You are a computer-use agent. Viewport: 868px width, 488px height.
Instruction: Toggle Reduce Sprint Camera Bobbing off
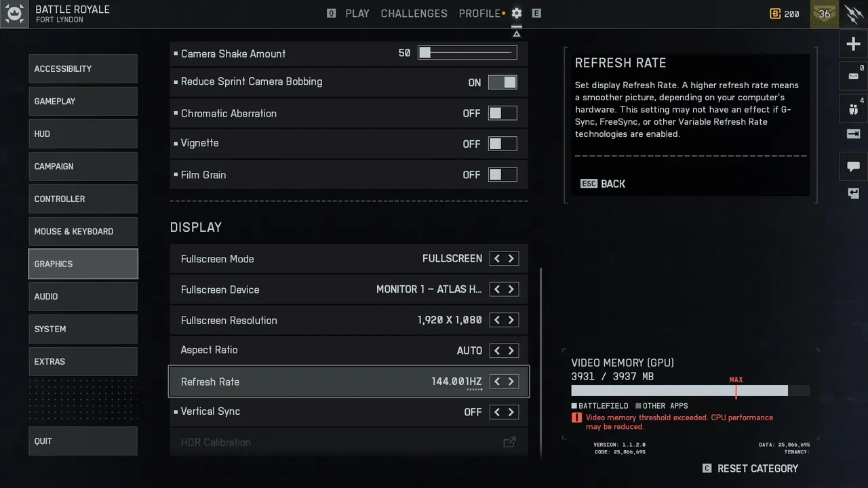(502, 82)
